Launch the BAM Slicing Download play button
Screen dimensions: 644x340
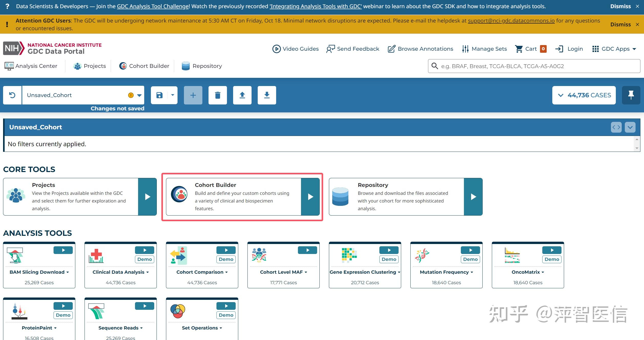click(63, 250)
